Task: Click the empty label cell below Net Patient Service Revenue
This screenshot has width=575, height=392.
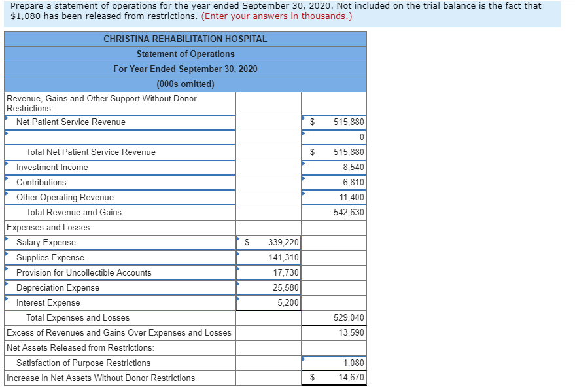Action: pyautogui.click(x=118, y=137)
